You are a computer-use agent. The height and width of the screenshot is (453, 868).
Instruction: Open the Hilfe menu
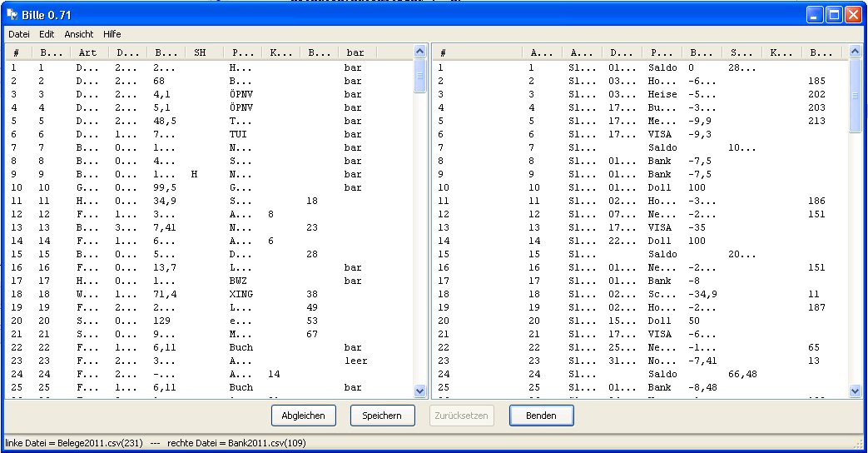pyautogui.click(x=112, y=34)
